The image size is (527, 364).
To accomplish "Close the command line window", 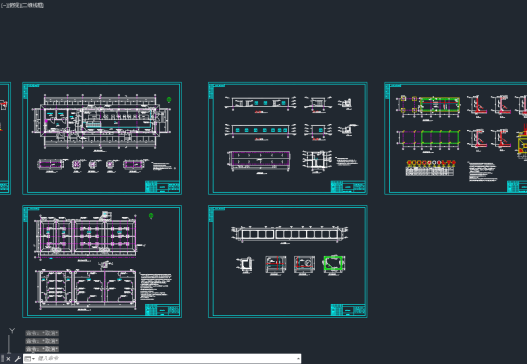I will click(8, 359).
